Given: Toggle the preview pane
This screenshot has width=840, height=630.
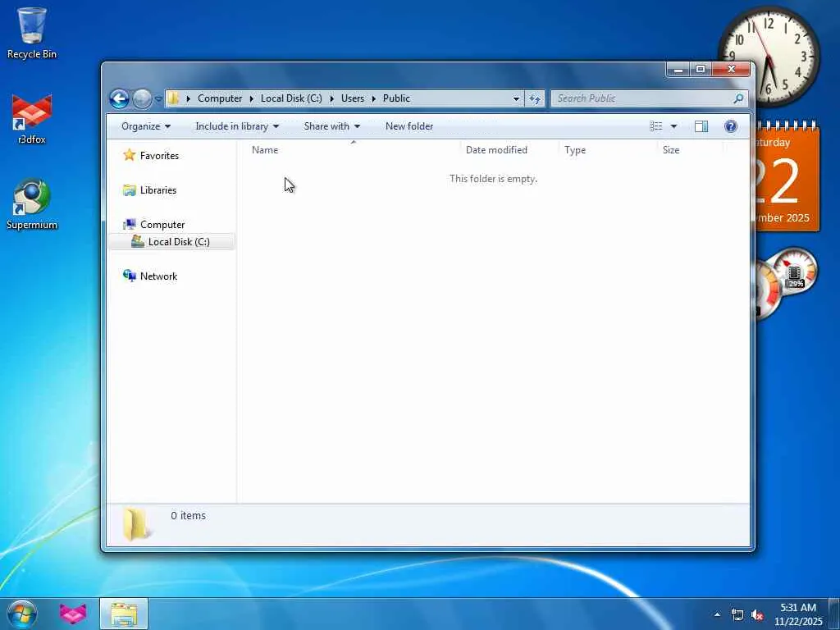Looking at the screenshot, I should coord(701,126).
